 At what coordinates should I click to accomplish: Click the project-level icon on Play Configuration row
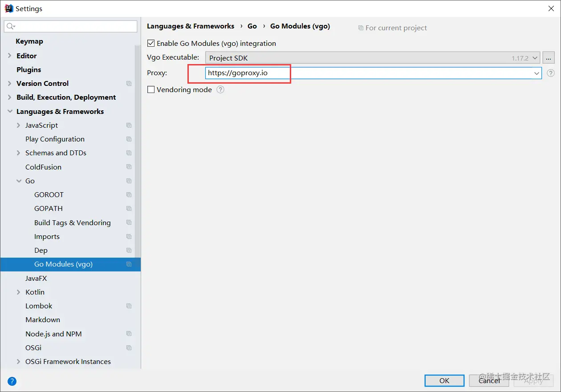(129, 139)
